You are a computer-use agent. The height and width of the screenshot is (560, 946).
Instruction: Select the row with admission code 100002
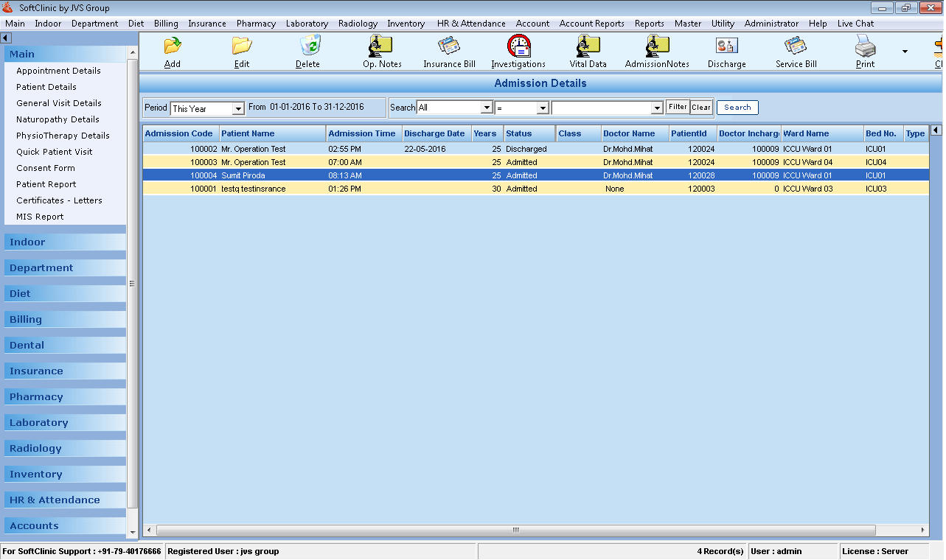click(x=535, y=149)
